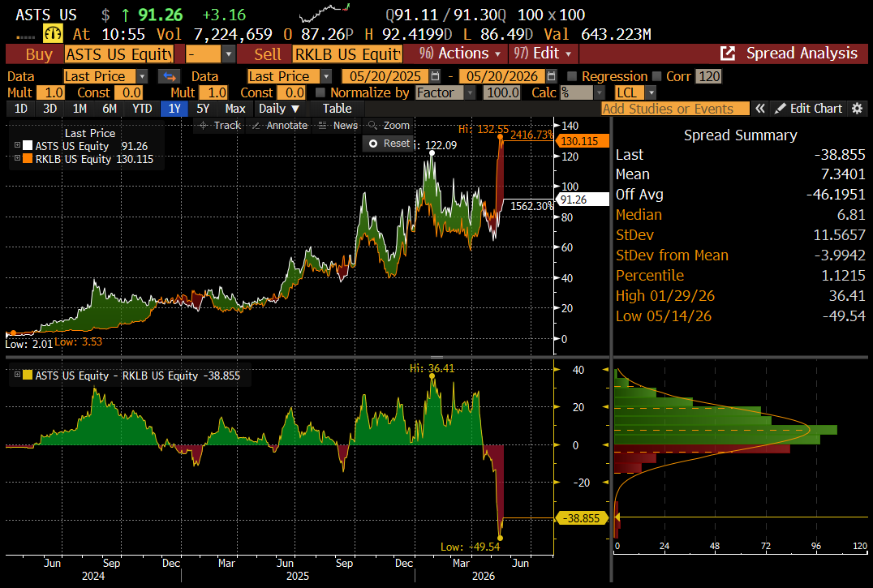Expand the ASTS US Equity legend entry
This screenshot has width=873, height=588.
pyautogui.click(x=17, y=146)
